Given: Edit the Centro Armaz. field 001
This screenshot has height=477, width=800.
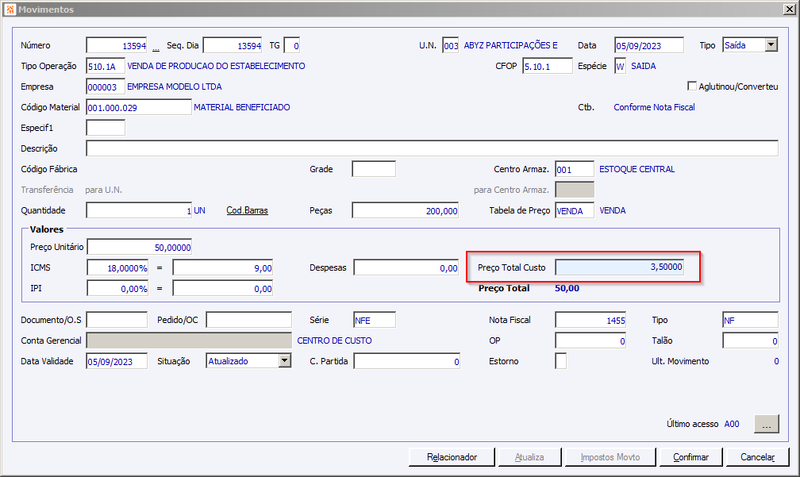Looking at the screenshot, I should 574,169.
